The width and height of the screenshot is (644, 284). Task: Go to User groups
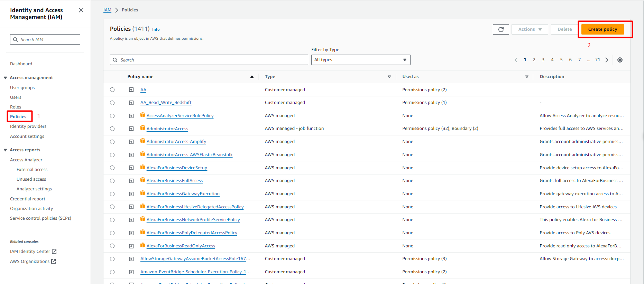22,88
